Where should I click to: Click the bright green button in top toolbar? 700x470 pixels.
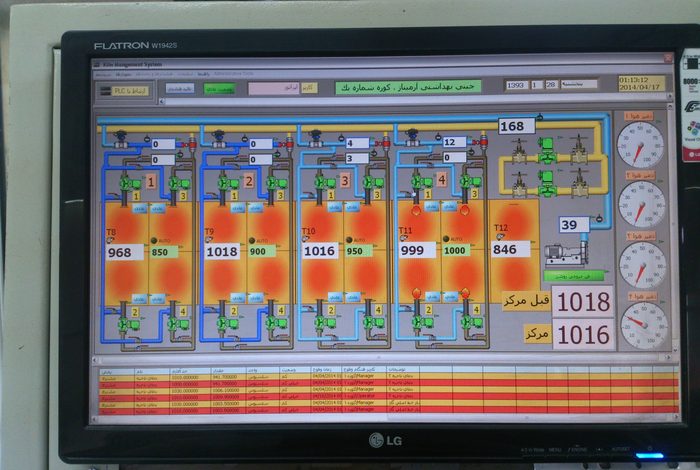pyautogui.click(x=220, y=88)
